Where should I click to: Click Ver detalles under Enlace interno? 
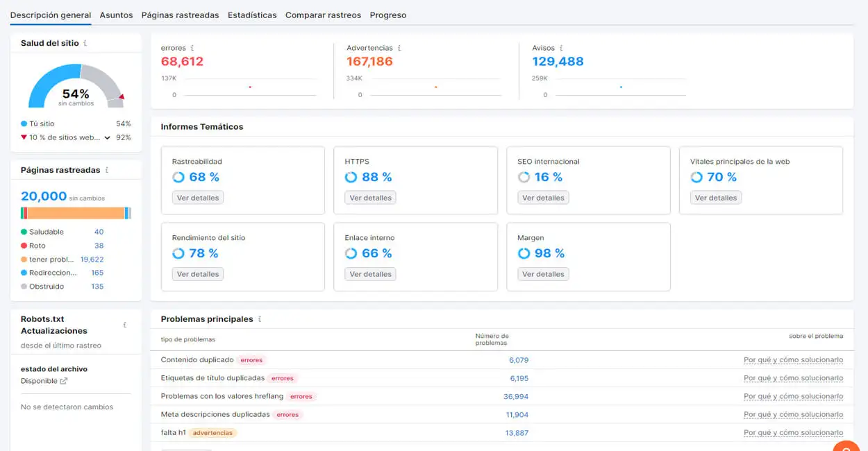point(370,274)
